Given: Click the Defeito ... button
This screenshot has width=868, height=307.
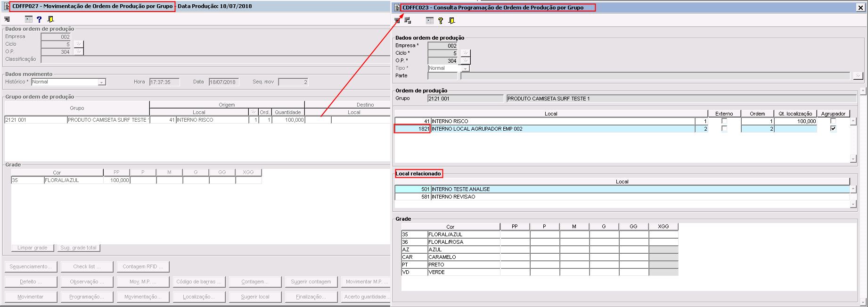Looking at the screenshot, I should 31,282.
